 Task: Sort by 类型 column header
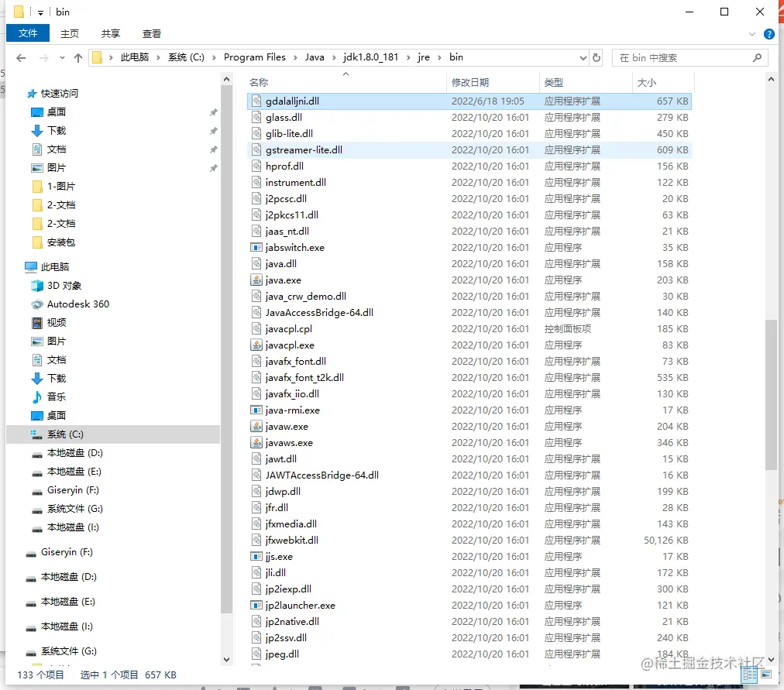(x=586, y=82)
